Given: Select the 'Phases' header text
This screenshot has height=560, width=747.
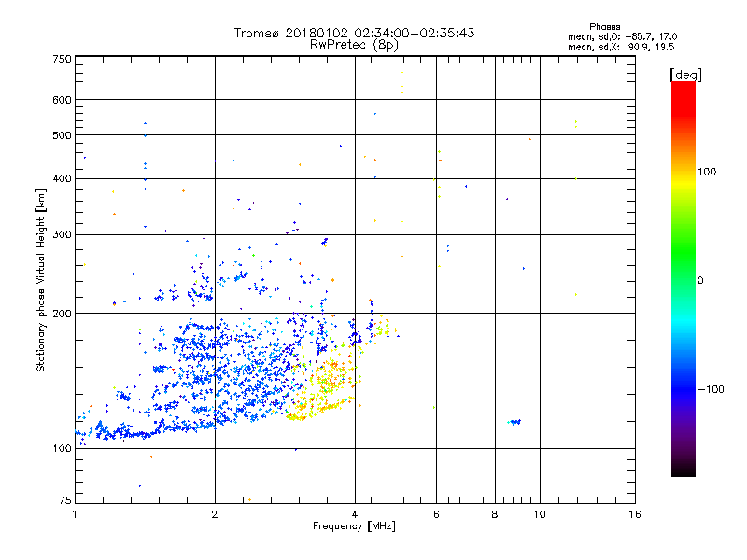Looking at the screenshot, I should [604, 27].
